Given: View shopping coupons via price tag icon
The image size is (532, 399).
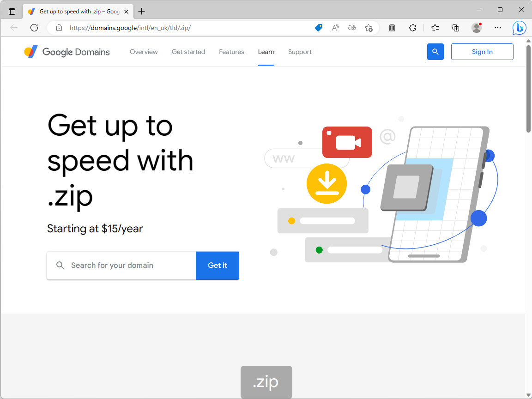Looking at the screenshot, I should tap(318, 28).
